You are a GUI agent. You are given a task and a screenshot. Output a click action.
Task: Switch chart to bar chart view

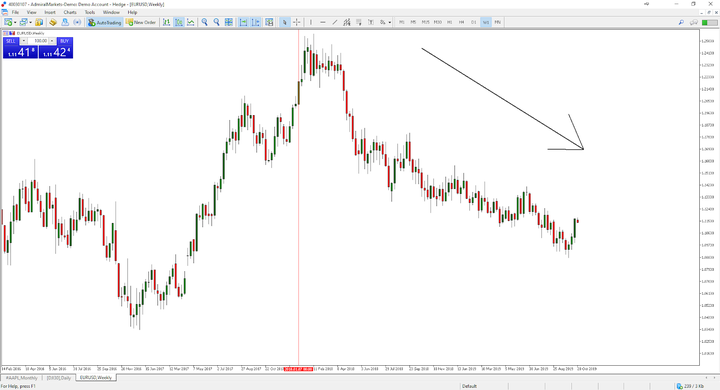coord(166,22)
